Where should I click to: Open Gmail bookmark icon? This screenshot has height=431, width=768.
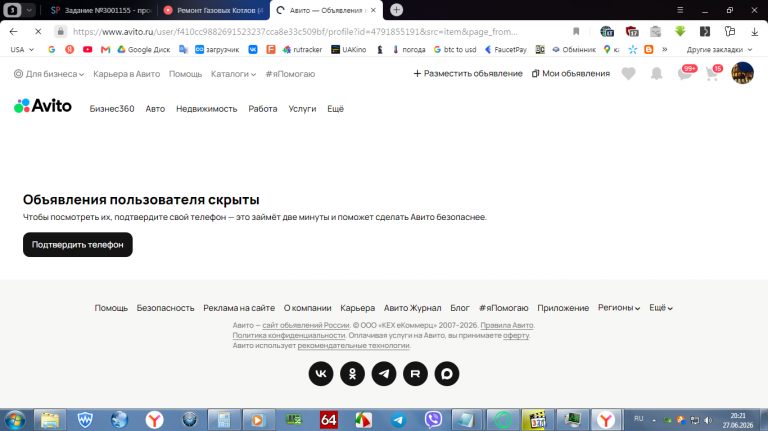105,49
